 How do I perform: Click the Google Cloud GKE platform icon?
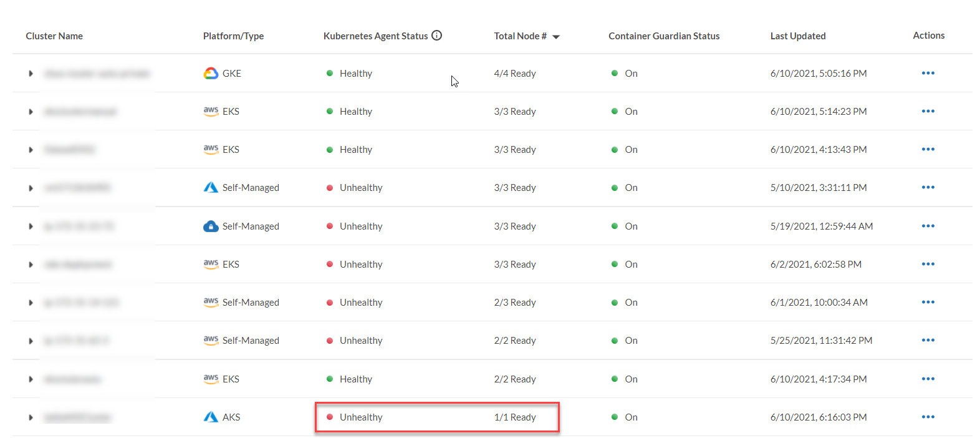point(211,73)
